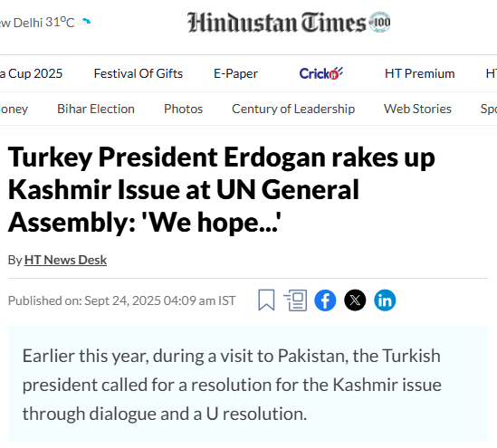Viewport: 497px width, 448px height.
Task: Click the Hindustan Times logo
Action: (x=276, y=23)
